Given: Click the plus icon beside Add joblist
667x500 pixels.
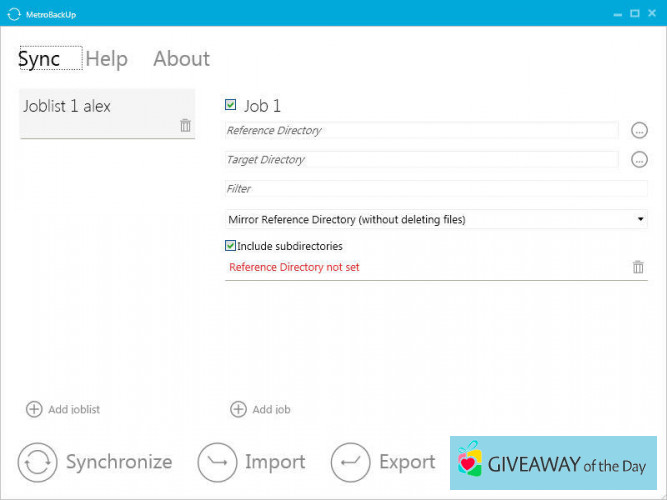Looking at the screenshot, I should [34, 409].
